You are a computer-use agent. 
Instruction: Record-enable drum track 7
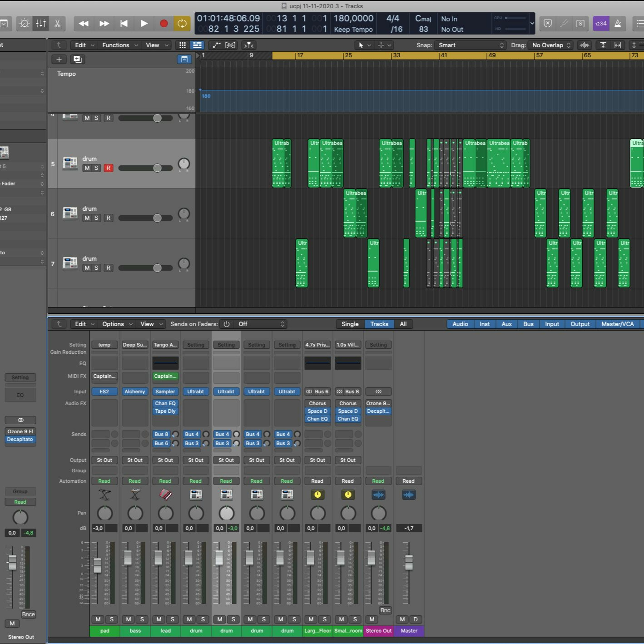(108, 268)
